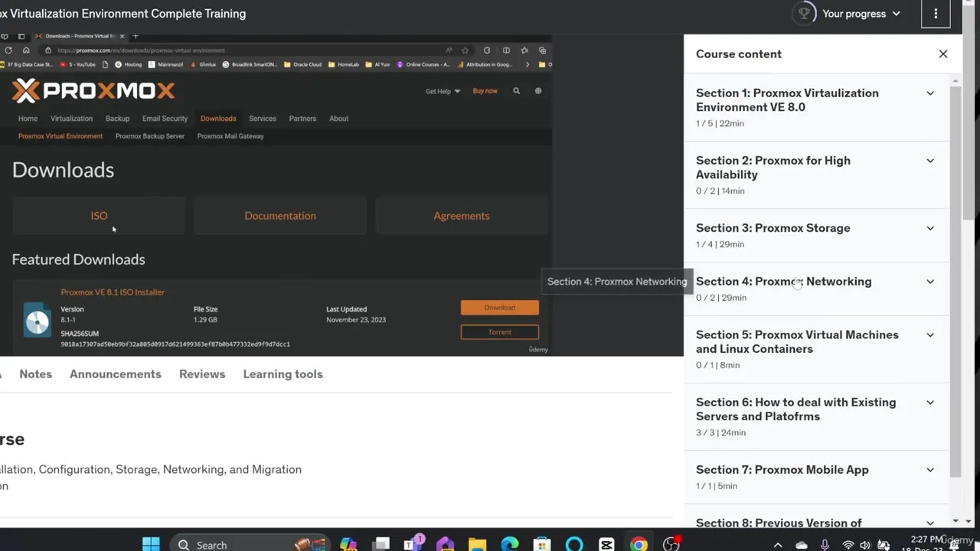Open the Learning tools tab
980x551 pixels.
pos(283,374)
